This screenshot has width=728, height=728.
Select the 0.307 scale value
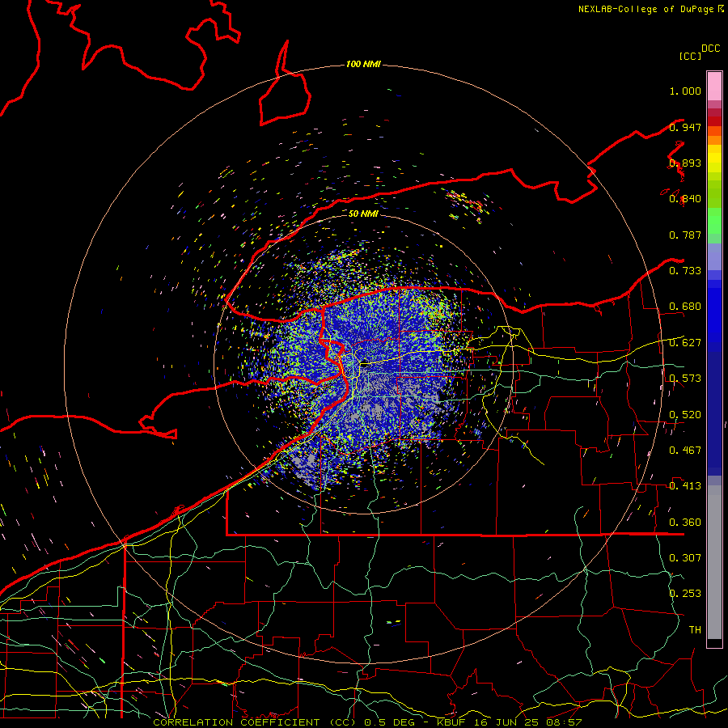click(685, 557)
